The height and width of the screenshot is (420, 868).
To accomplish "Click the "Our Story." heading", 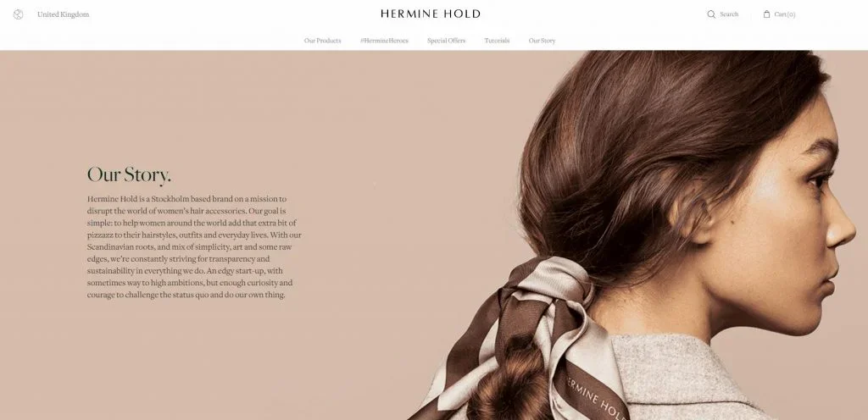I will [x=129, y=174].
